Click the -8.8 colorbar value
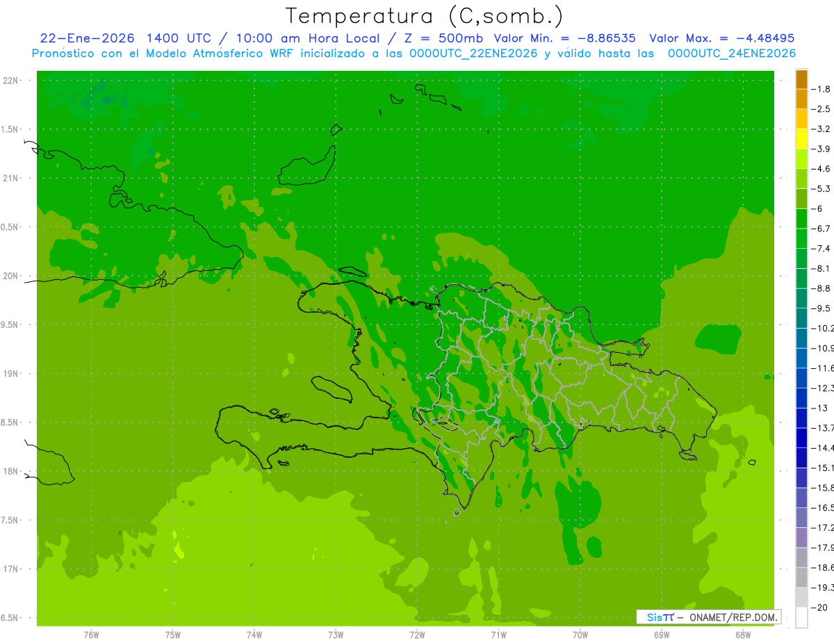The width and height of the screenshot is (834, 644). (x=821, y=288)
